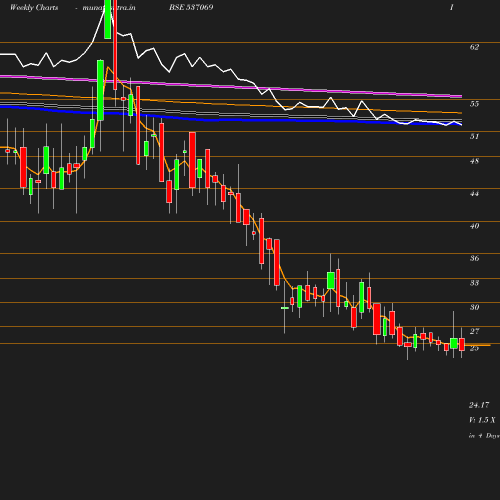Click the 62 price axis label
This screenshot has height=500, width=500.
tap(474, 47)
